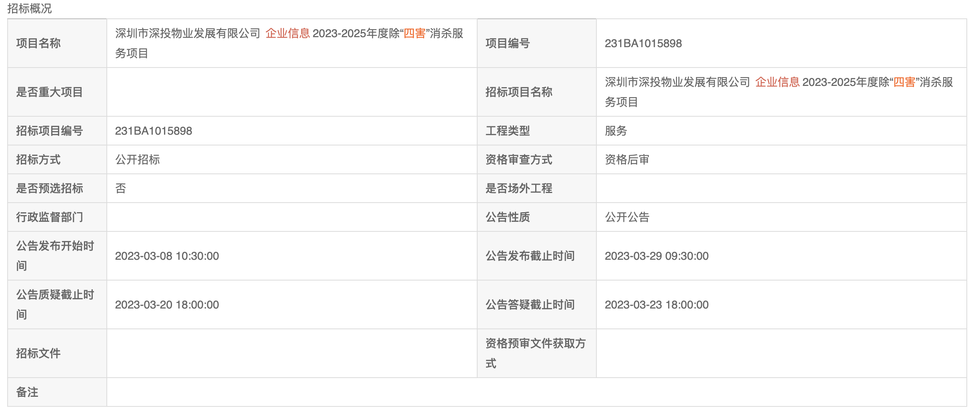Click value 231BA1015898 beside 招标项目编号

(154, 131)
